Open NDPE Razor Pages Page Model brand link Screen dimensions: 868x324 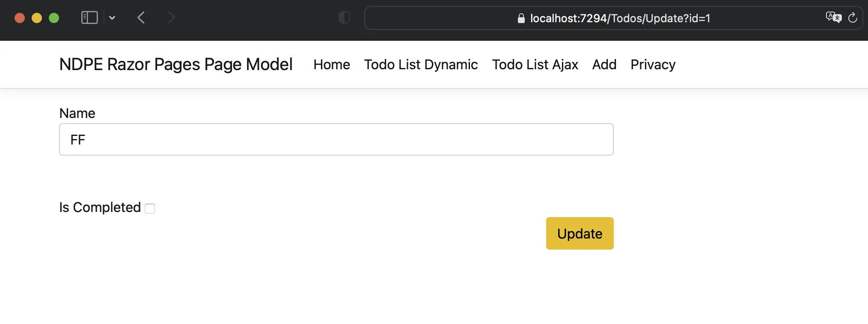point(176,65)
